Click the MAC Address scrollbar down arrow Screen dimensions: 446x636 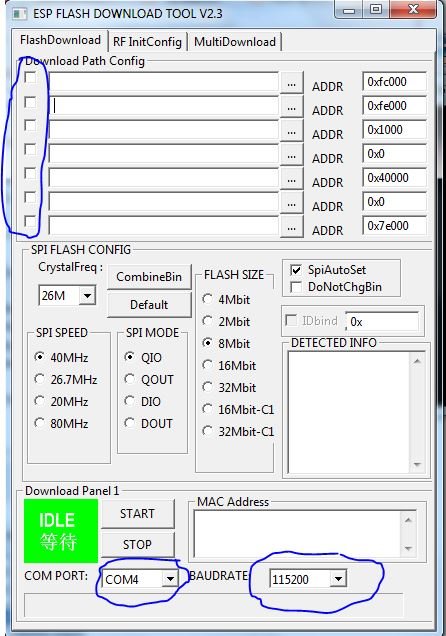[x=408, y=548]
